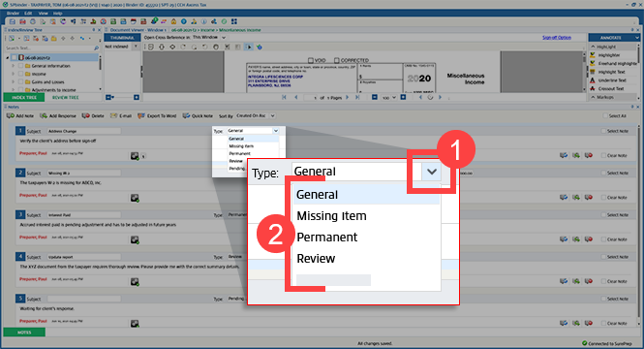Open the Edit menu

click(28, 14)
